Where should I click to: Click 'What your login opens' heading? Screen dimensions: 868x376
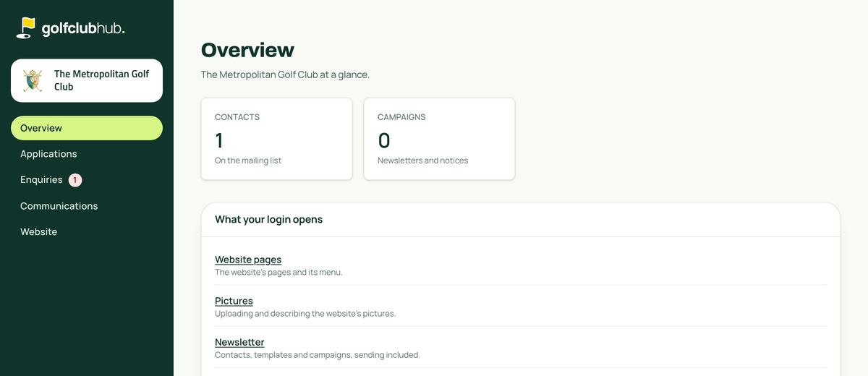269,219
